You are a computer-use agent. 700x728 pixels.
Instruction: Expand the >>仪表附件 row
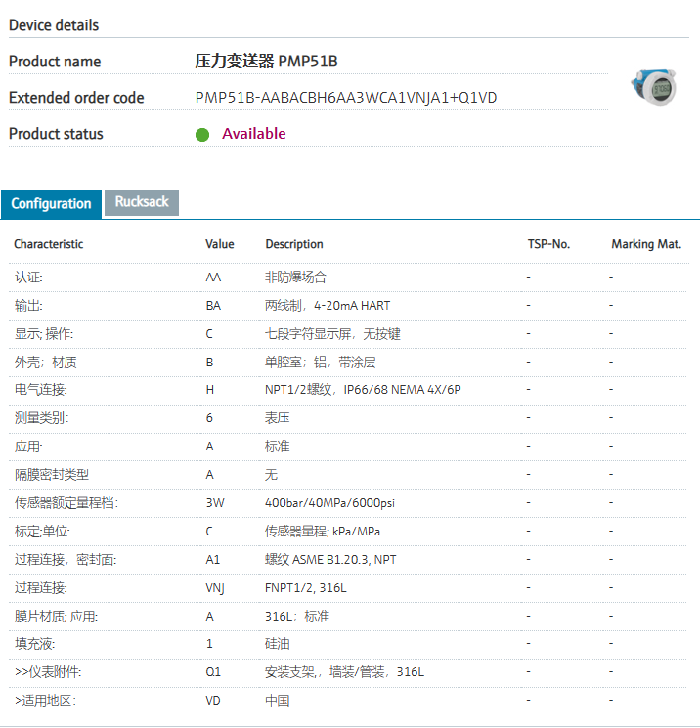pos(48,672)
